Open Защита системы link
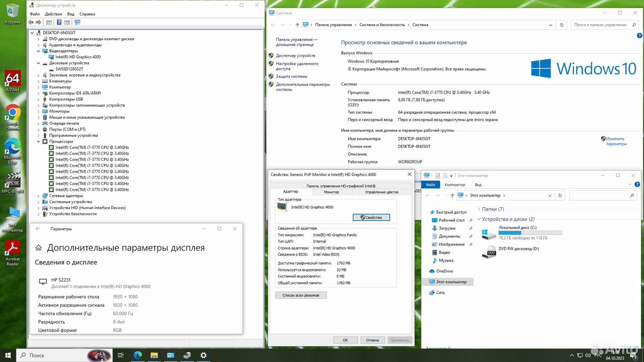Viewport: 644px width, 362px height. 291,76
